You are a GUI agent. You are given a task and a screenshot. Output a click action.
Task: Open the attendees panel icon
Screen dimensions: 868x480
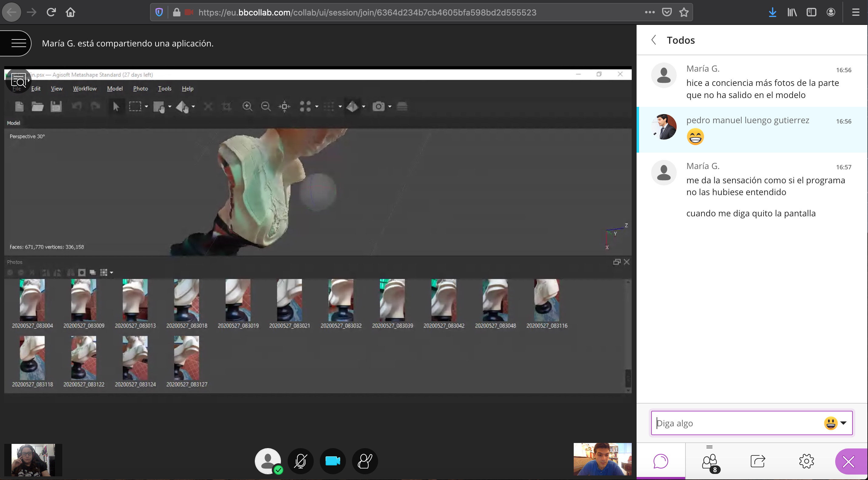coord(710,461)
